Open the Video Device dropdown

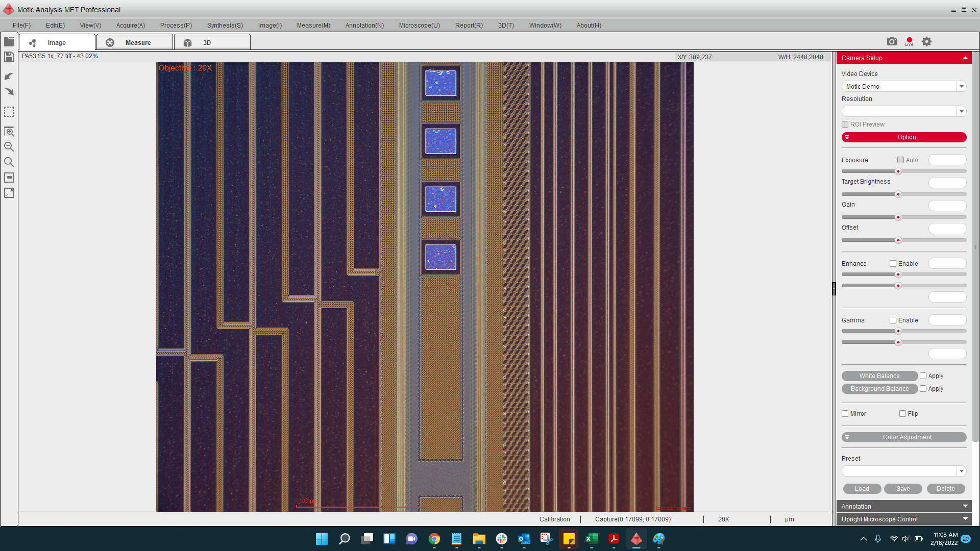(962, 87)
